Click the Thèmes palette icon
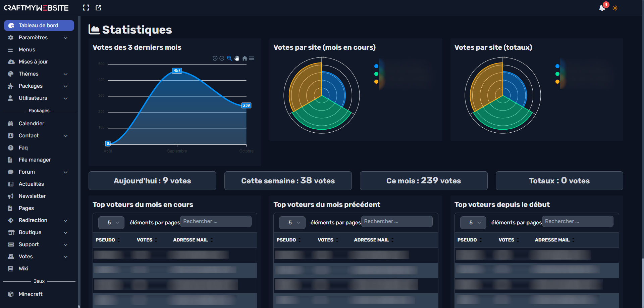The image size is (644, 308). pyautogui.click(x=11, y=74)
